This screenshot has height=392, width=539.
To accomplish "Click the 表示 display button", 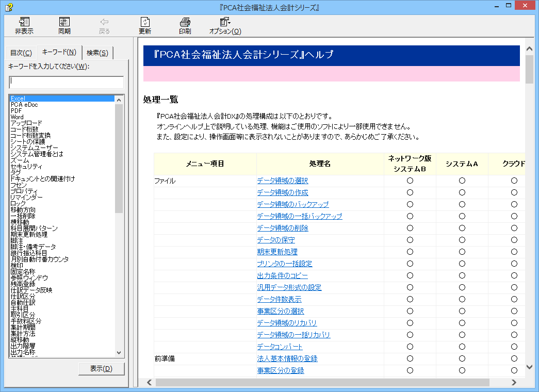I will [x=101, y=369].
